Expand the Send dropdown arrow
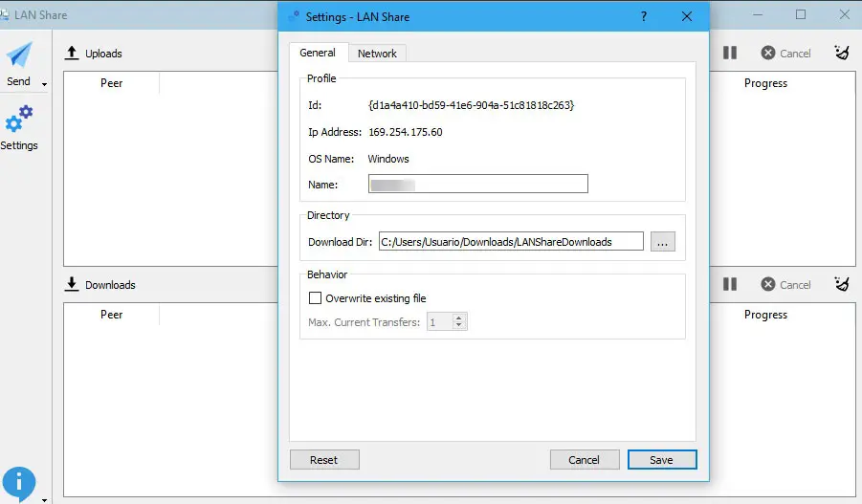The height and width of the screenshot is (504, 862). tap(45, 84)
